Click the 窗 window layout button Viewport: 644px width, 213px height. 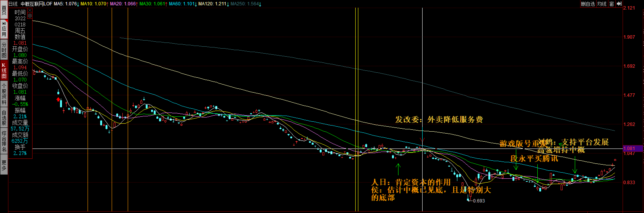(611, 4)
